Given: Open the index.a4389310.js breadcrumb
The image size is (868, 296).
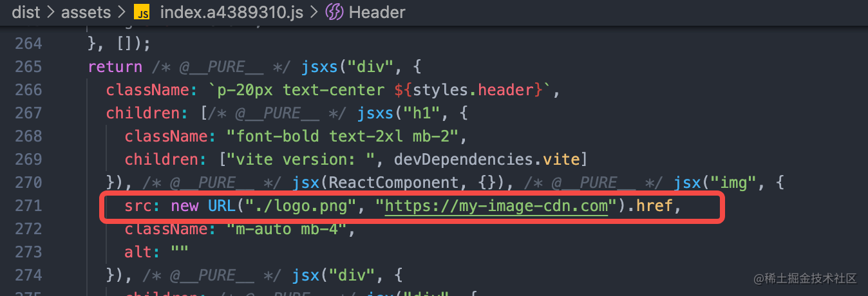Looking at the screenshot, I should [231, 12].
